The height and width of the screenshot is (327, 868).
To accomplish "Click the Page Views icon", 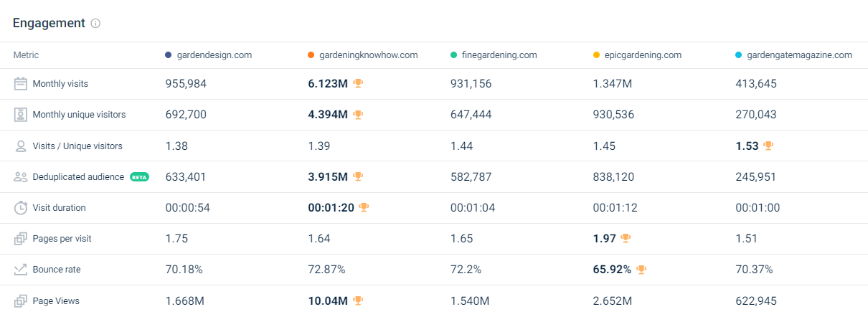I will click(21, 301).
